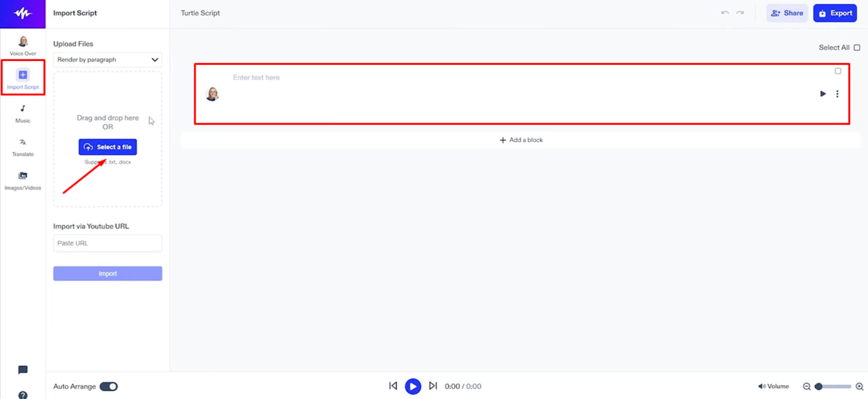The image size is (868, 399).
Task: Open the chat feedback icon
Action: pyautogui.click(x=22, y=370)
